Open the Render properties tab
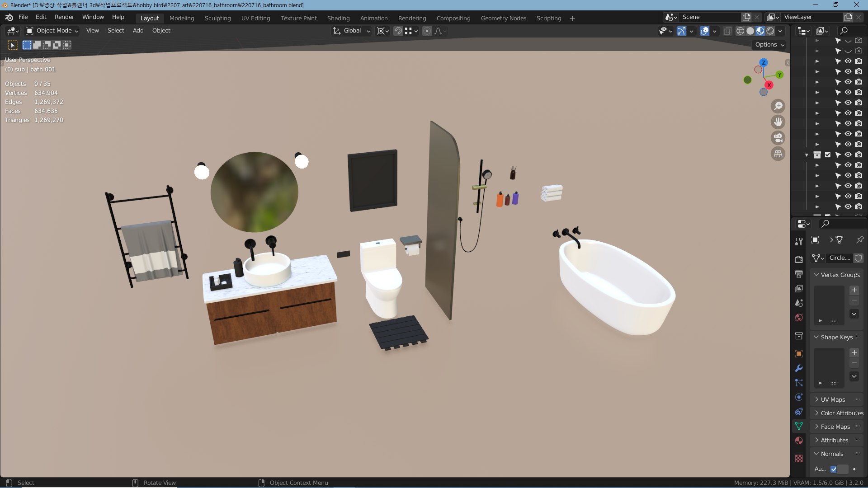The image size is (868, 488). click(799, 259)
